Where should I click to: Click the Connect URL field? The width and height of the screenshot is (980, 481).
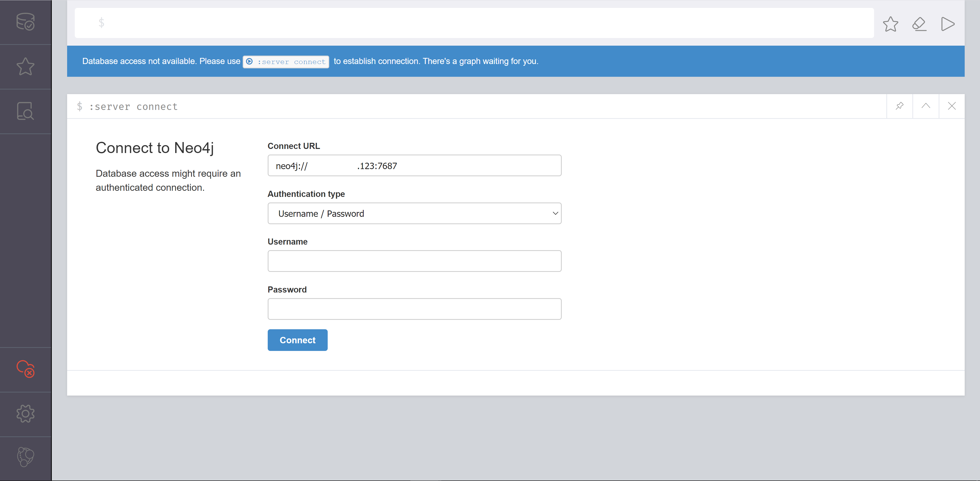tap(414, 166)
